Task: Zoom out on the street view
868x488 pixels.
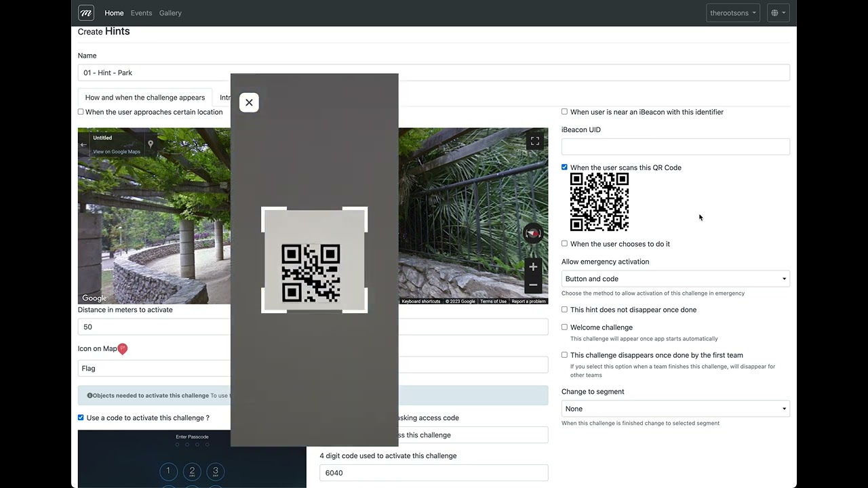Action: [533, 285]
